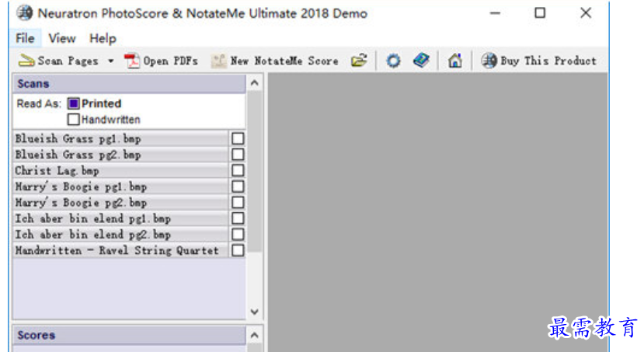Click the Neuratron app icon in title bar
The image size is (644, 352).
click(25, 13)
